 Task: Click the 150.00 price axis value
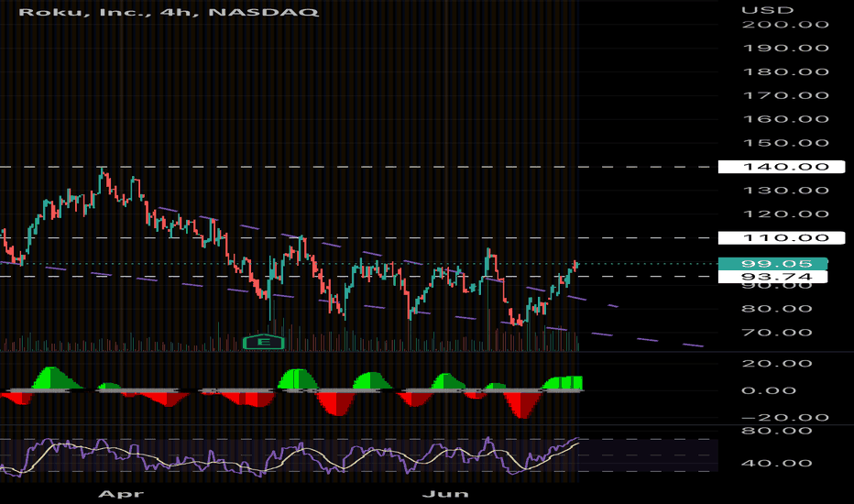(x=785, y=143)
